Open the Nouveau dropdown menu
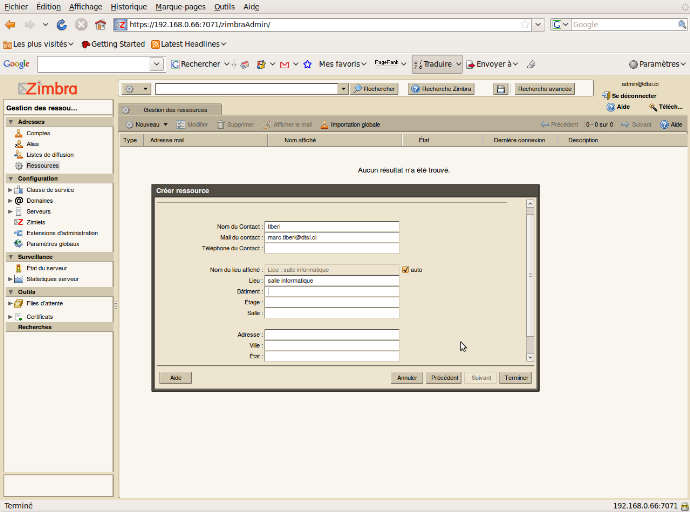This screenshot has width=690, height=512. 167,125
